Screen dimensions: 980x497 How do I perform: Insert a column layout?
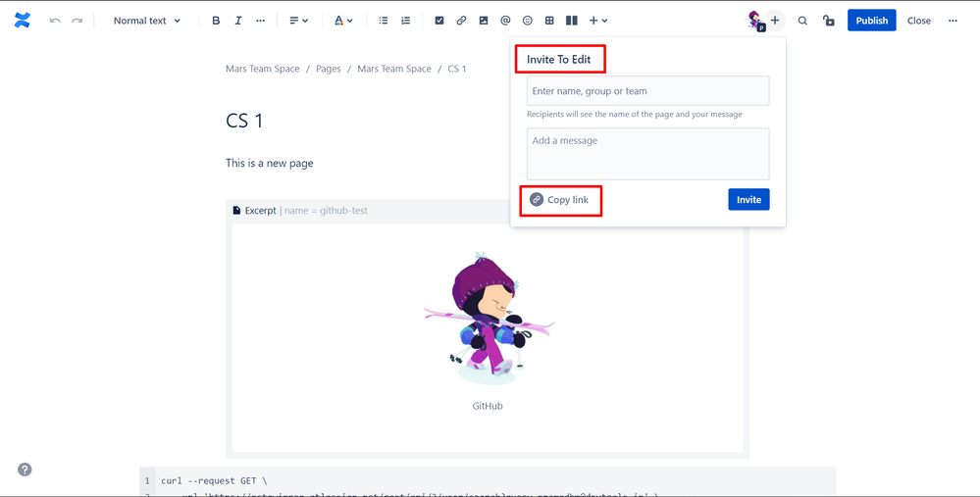point(571,21)
